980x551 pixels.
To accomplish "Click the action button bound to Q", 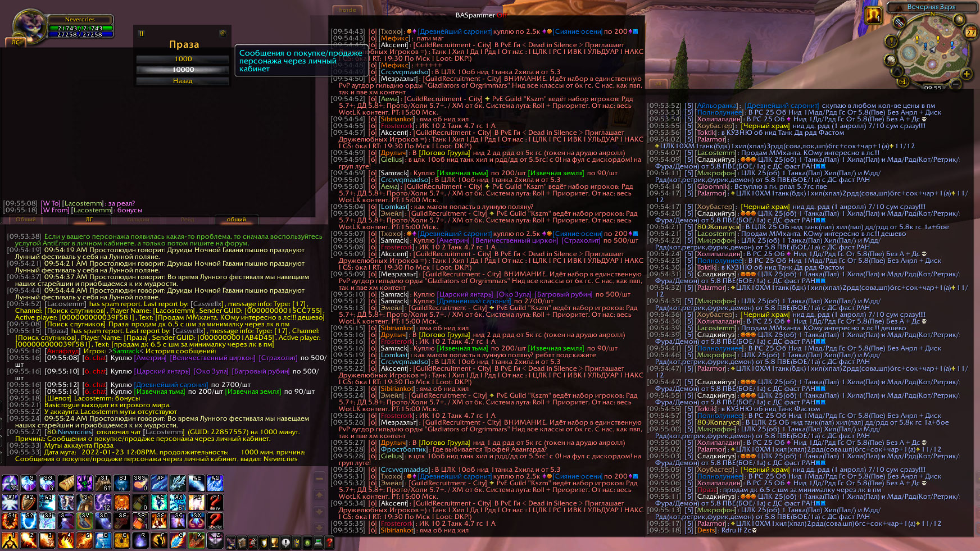I will tap(103, 540).
